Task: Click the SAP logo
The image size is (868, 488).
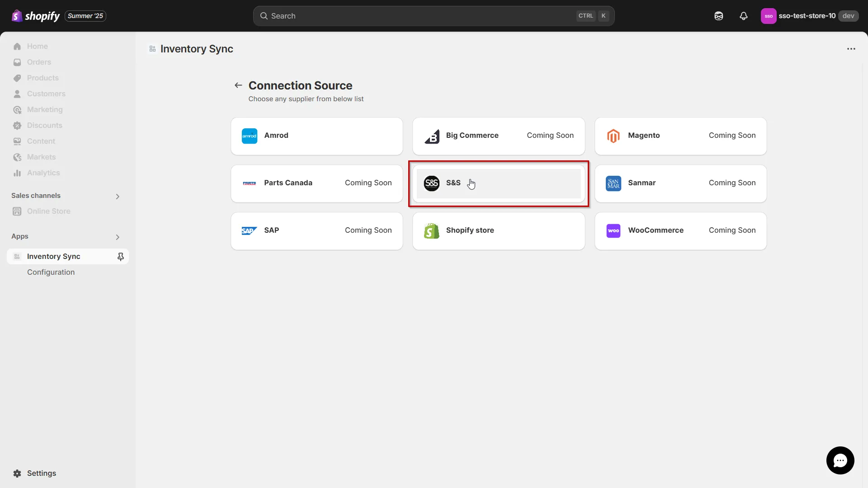Action: pos(250,230)
